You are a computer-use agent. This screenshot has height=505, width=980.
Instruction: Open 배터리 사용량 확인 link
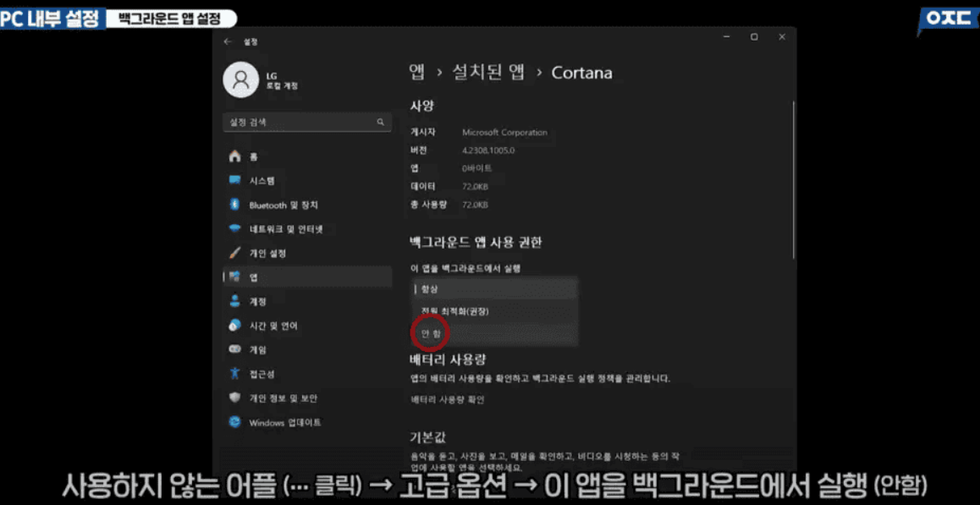(x=447, y=399)
